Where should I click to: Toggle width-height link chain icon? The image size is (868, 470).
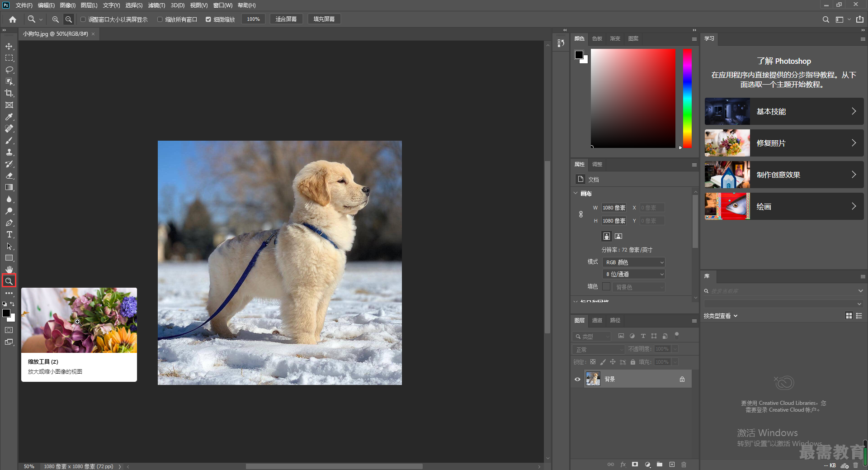tap(581, 214)
